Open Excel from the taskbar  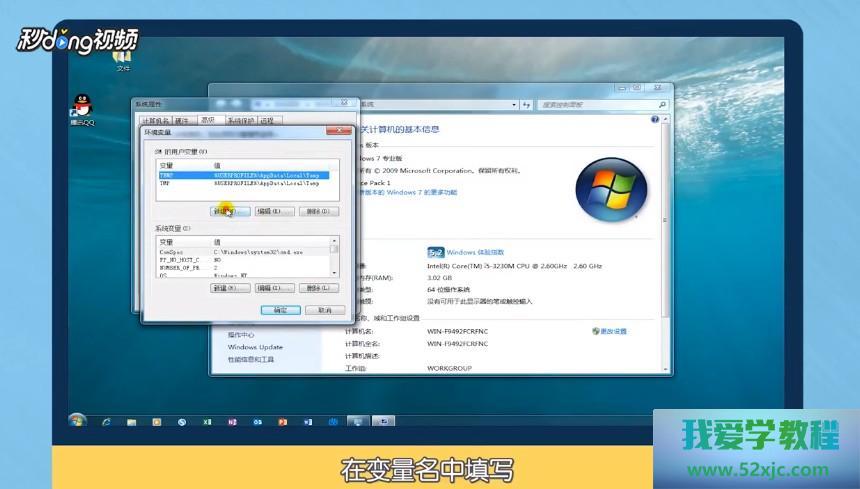[x=207, y=422]
